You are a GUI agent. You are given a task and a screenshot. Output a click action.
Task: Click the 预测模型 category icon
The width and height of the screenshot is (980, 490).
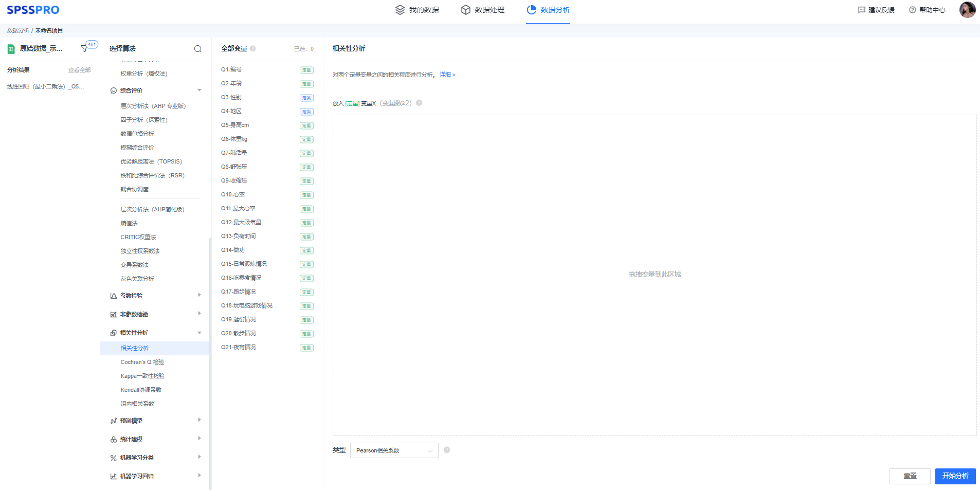tap(114, 421)
